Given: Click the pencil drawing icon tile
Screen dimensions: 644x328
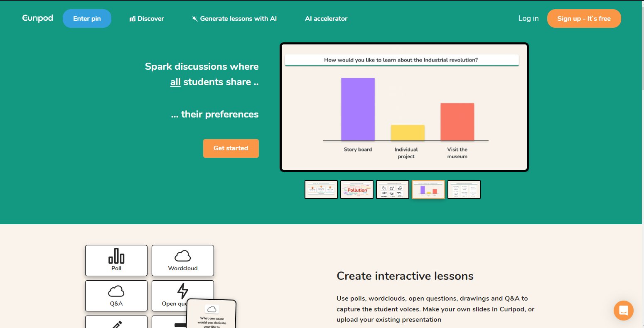Looking at the screenshot, I should click(116, 323).
